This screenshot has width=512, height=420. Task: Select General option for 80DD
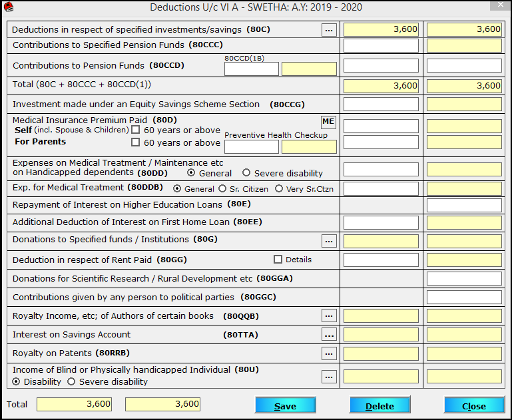coord(191,172)
